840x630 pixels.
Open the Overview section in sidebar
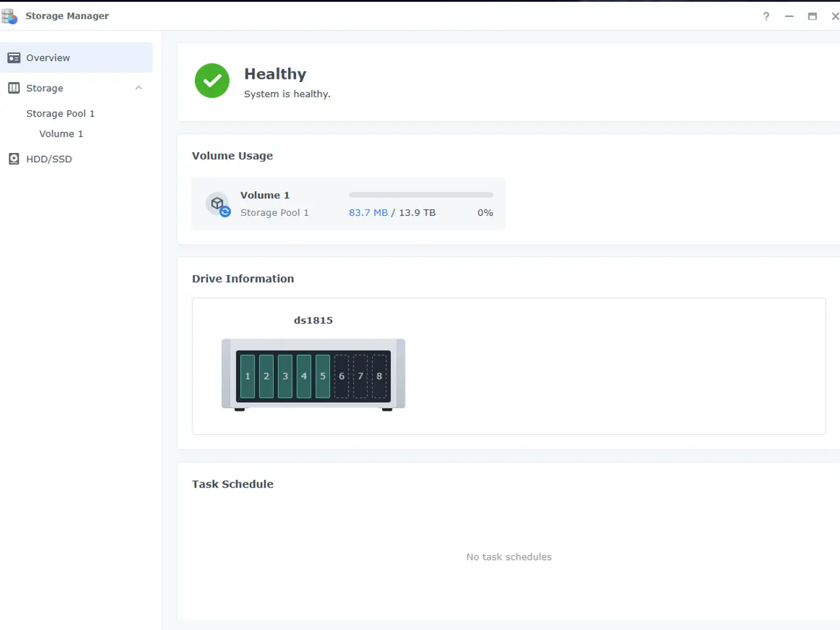(76, 58)
